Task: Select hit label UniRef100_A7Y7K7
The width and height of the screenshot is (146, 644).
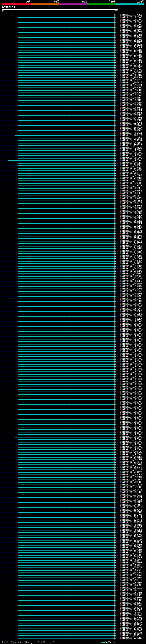Action: 131,216
